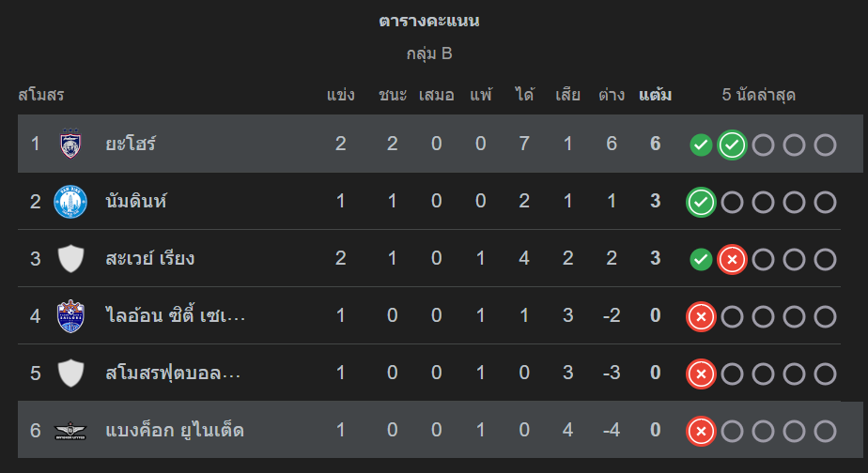Viewport: 868px width, 473px height.
Task: Click นัมดินห์'s green win result icon
Action: click(x=701, y=202)
